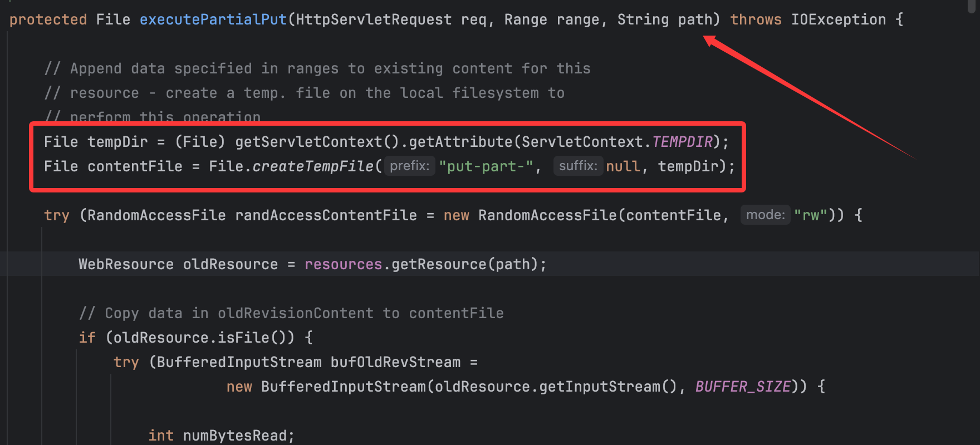Click the executePartialPut method name
The image size is (980, 445).
pos(213,19)
